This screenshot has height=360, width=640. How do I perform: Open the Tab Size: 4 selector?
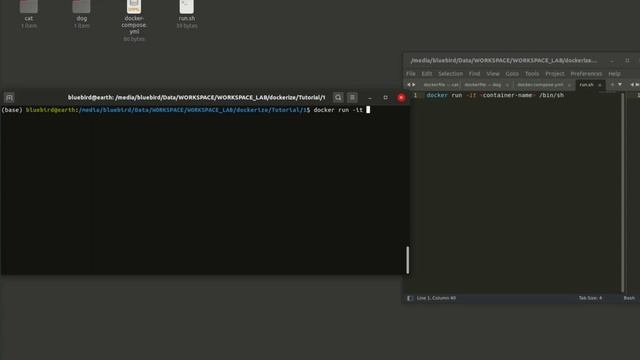[590, 298]
